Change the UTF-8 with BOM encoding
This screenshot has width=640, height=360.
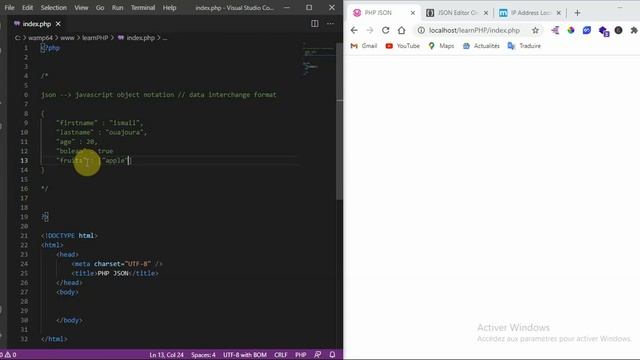point(245,355)
